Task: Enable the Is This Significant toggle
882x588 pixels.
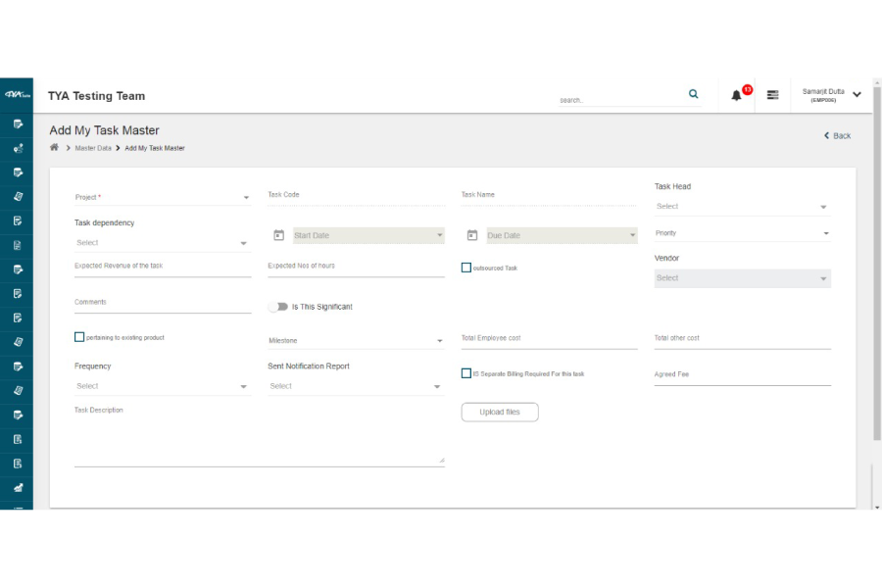Action: pos(278,306)
